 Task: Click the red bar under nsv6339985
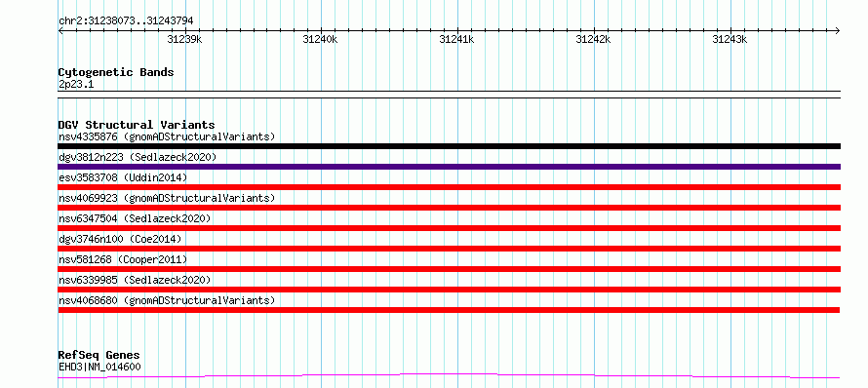[449, 290]
